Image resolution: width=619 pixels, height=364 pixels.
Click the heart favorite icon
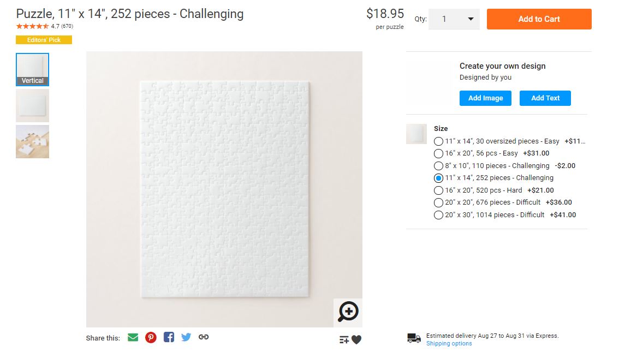pyautogui.click(x=356, y=340)
